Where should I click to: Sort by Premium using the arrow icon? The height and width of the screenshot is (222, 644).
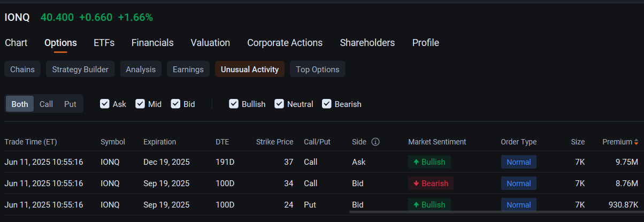[636, 142]
